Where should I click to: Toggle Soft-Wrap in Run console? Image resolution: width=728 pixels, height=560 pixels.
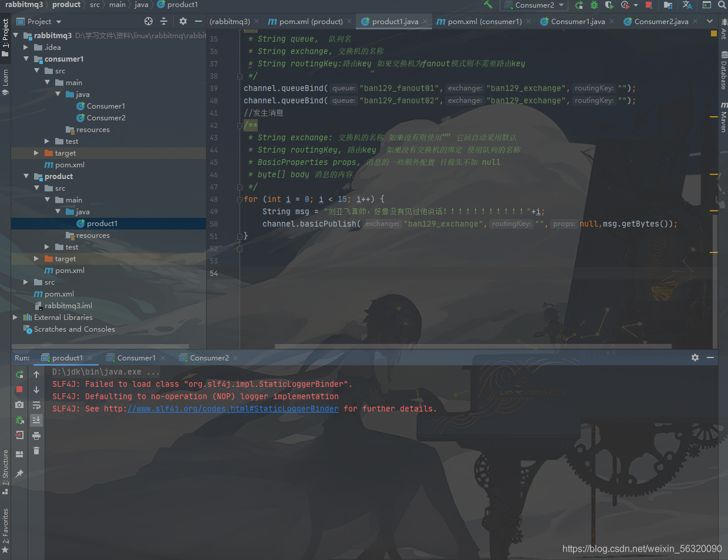click(x=36, y=404)
